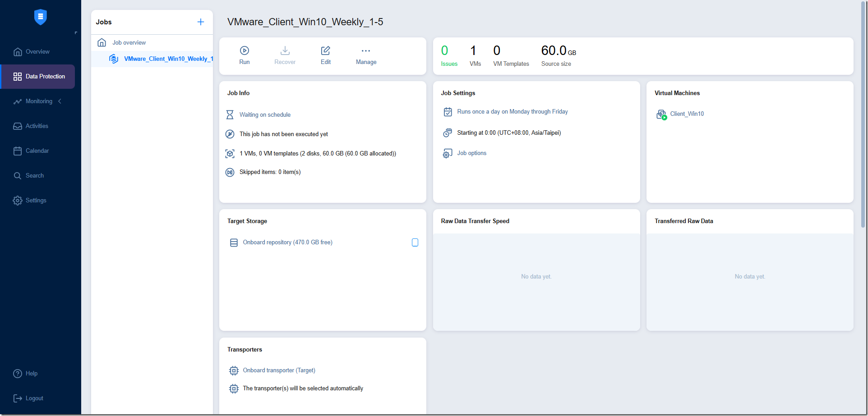Click the Job options gear icon
Image resolution: width=868 pixels, height=416 pixels.
448,154
